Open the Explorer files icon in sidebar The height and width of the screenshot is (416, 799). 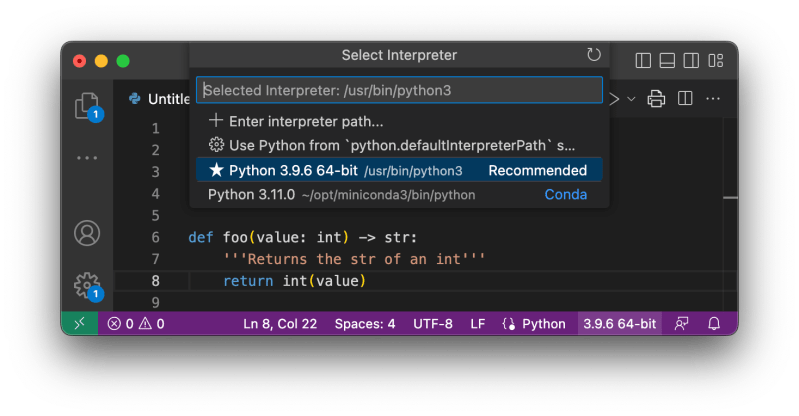(x=87, y=106)
